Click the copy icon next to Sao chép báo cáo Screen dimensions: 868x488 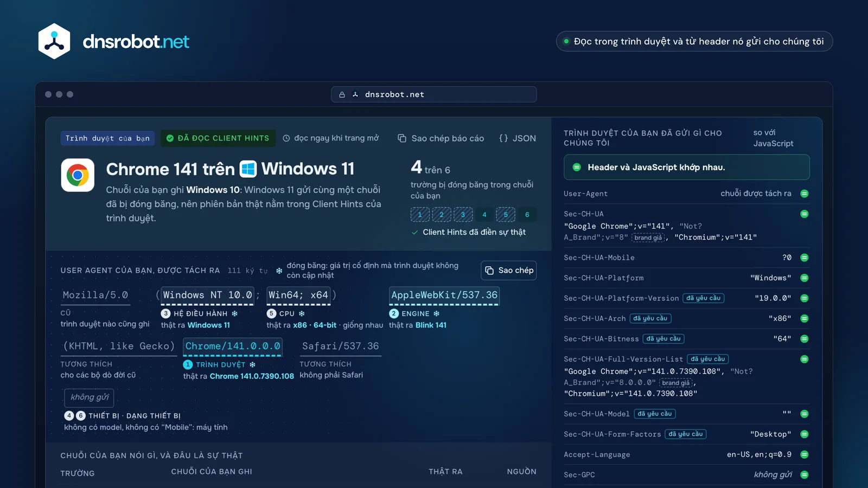point(402,138)
